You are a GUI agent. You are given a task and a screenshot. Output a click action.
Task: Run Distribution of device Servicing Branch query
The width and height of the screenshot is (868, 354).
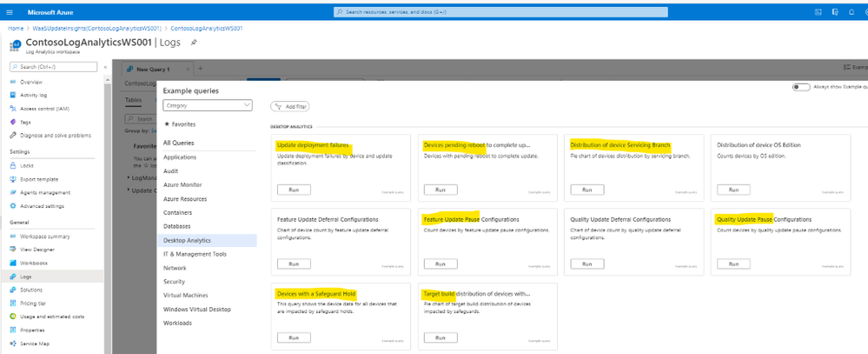click(x=586, y=190)
